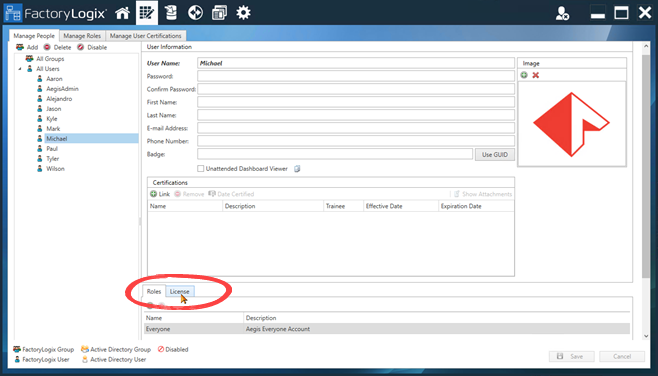Click the Confirm Password field
This screenshot has width=658, height=376.
(x=356, y=89)
